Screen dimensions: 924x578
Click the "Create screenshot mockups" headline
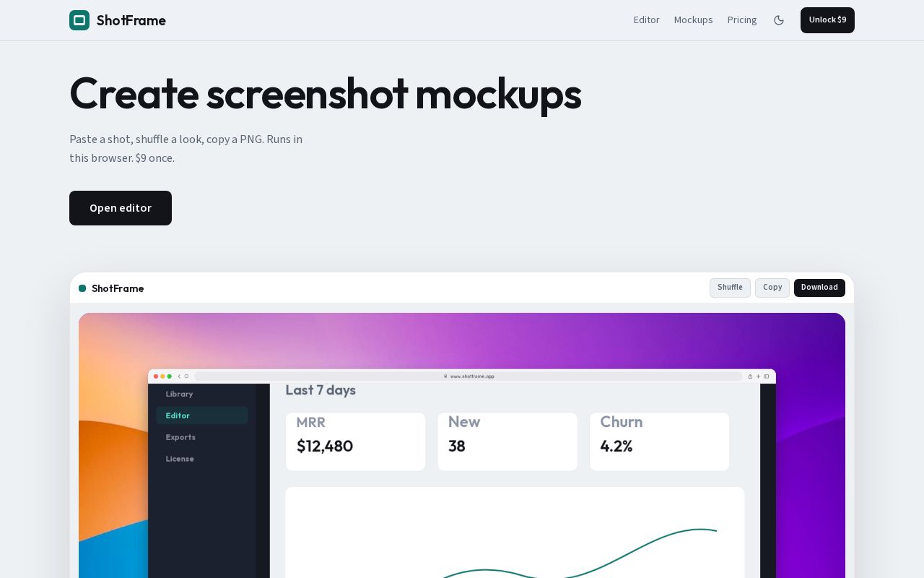click(325, 93)
